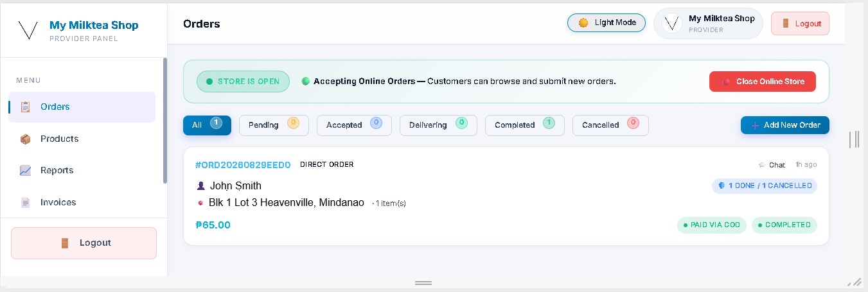Click the Invoices document icon in sidebar
Image resolution: width=868 pixels, height=292 pixels.
coord(26,202)
